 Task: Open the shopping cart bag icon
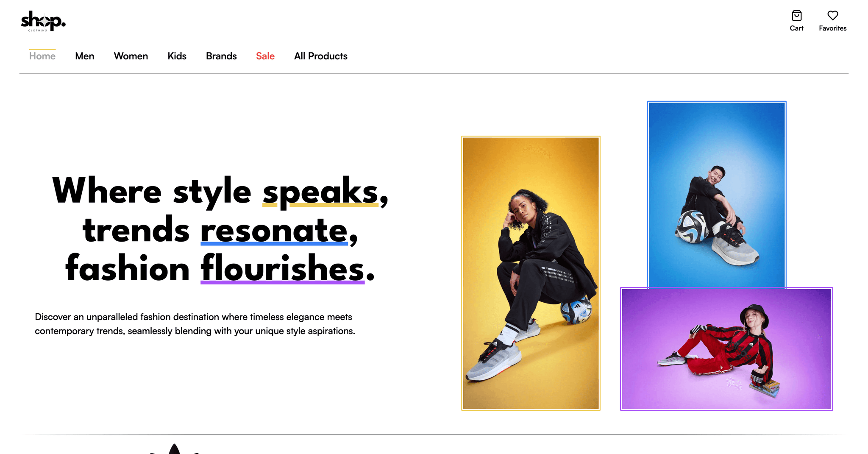(x=796, y=16)
